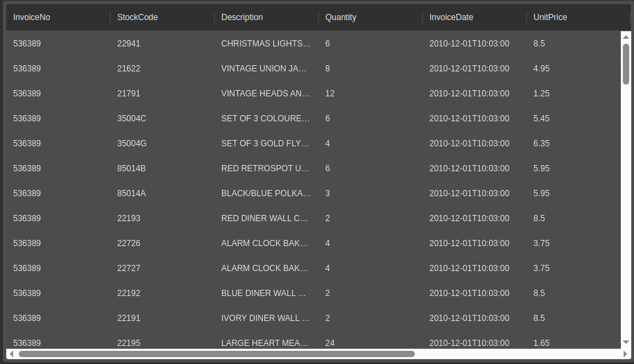Click the horizontal scrollbar thumb
Viewport: 634px width, 364px height.
[x=216, y=354]
